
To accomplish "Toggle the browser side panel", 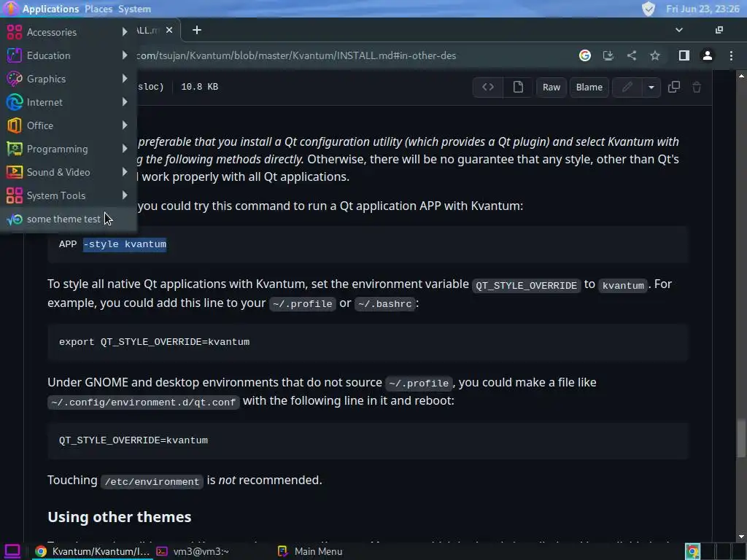I will (x=684, y=55).
